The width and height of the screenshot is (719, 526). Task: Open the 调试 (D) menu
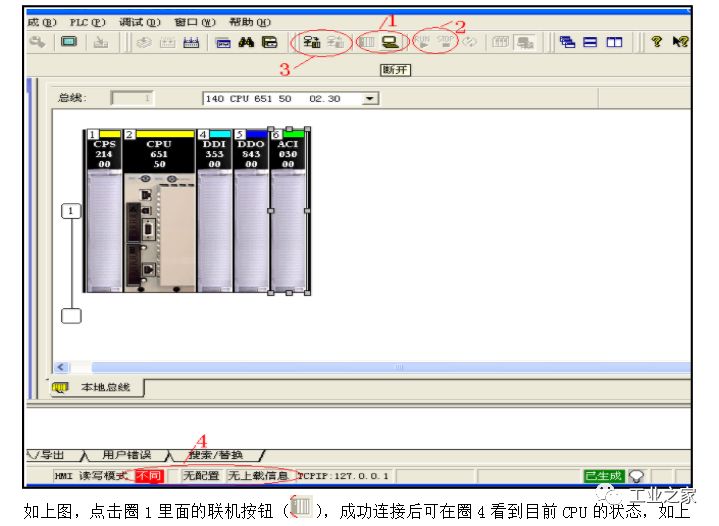(x=140, y=22)
